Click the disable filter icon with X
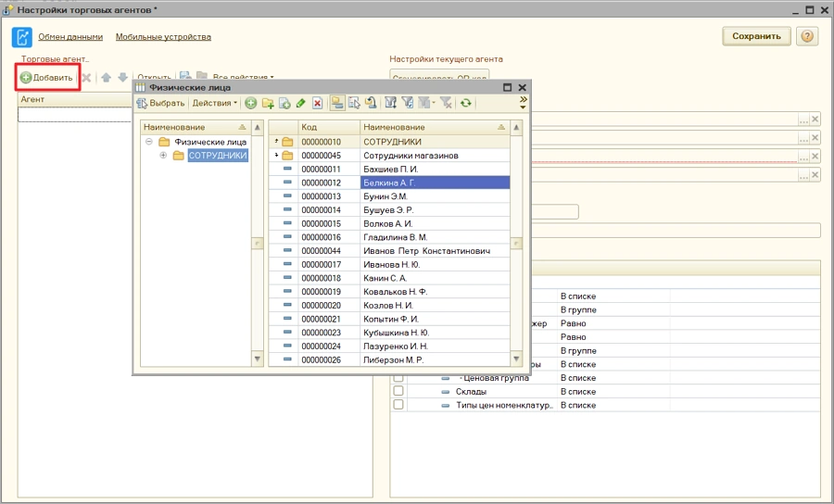This screenshot has height=504, width=834. coord(447,103)
